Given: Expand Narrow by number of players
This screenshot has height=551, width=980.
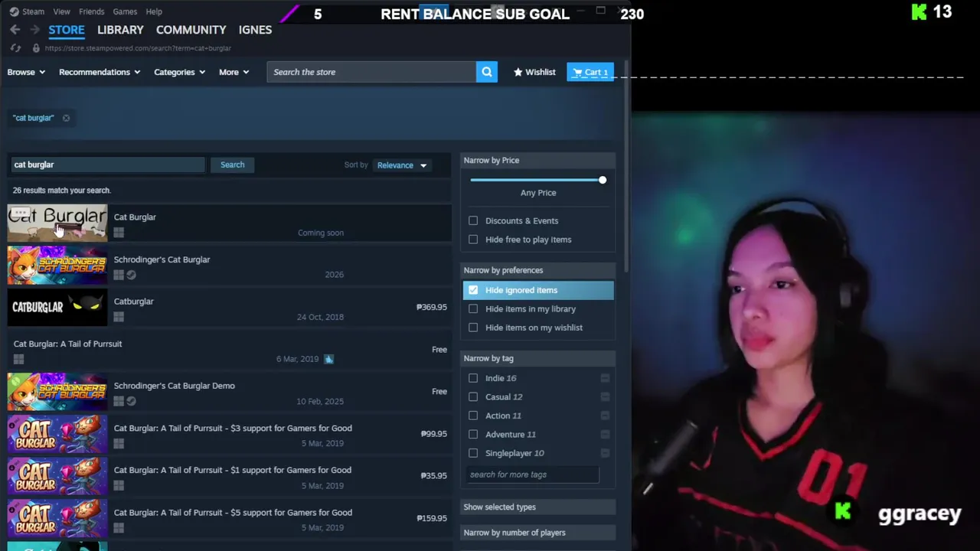Looking at the screenshot, I should click(x=537, y=533).
